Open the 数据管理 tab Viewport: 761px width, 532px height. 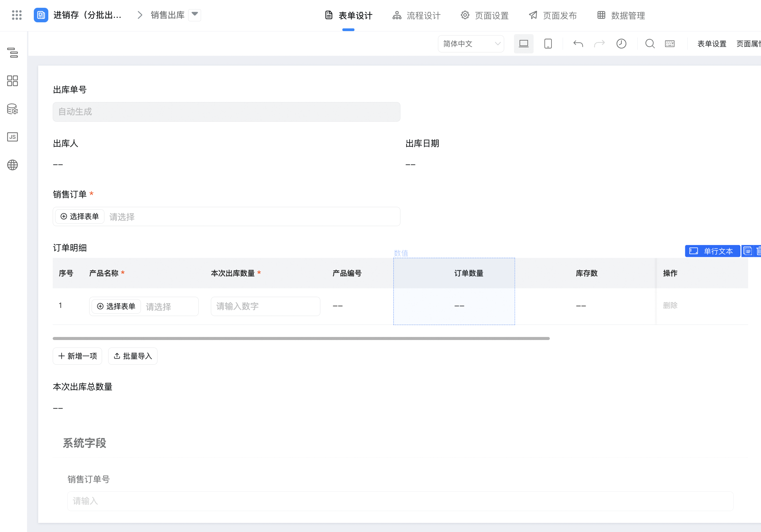coord(621,16)
